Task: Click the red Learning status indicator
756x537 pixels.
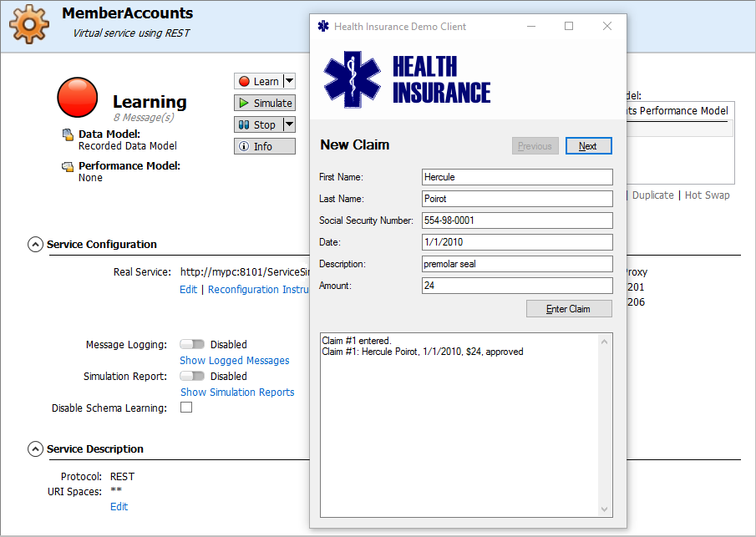Action: 78,97
